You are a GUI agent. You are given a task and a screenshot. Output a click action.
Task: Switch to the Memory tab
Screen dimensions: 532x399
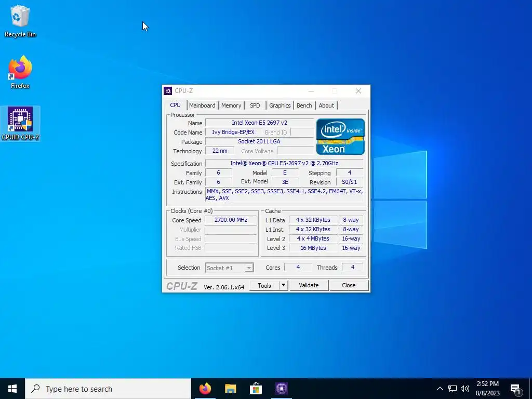231,105
